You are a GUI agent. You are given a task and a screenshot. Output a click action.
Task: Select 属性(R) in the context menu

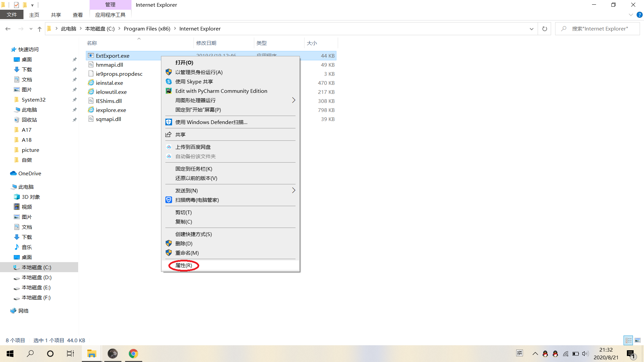(184, 265)
